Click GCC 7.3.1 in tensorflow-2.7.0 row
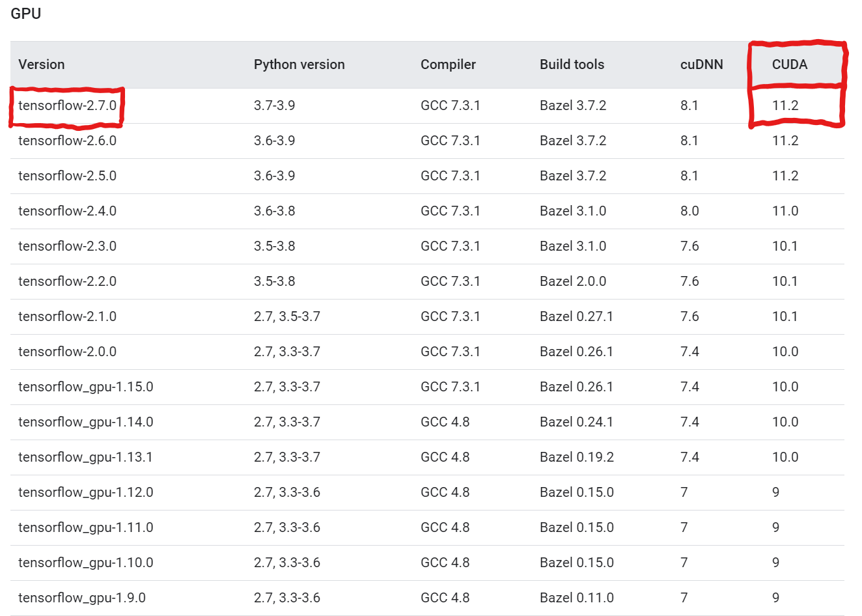Screen dimensions: 862x616 pos(451,105)
